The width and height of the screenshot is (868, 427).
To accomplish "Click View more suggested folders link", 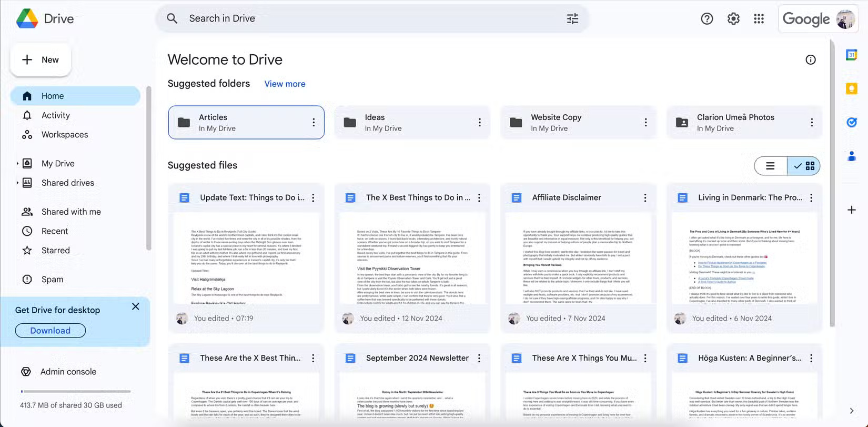I will pyautogui.click(x=285, y=84).
